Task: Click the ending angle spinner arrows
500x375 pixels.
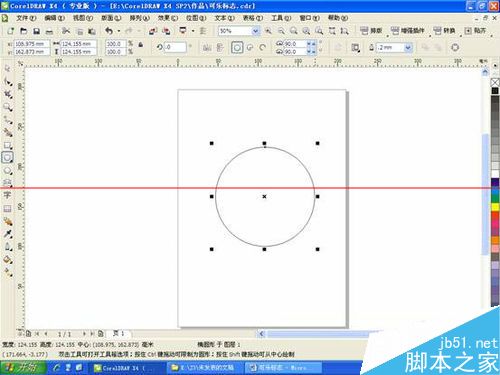Action: [x=311, y=52]
